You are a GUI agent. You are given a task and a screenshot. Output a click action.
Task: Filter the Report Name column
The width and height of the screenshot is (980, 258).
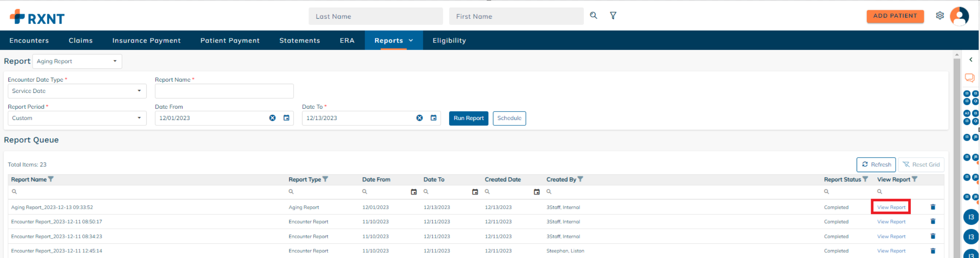pos(51,179)
